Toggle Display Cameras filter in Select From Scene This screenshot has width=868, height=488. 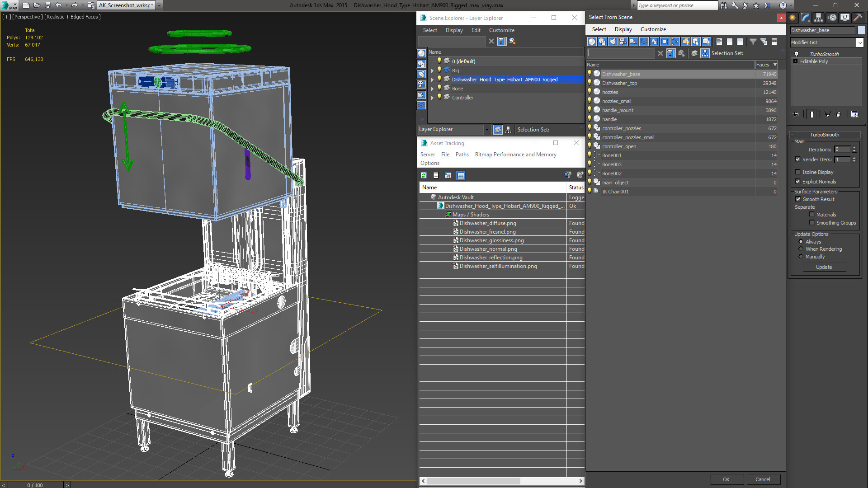623,42
